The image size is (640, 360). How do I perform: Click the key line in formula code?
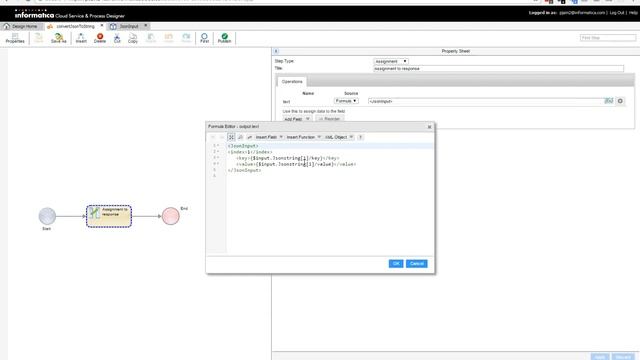(x=287, y=158)
